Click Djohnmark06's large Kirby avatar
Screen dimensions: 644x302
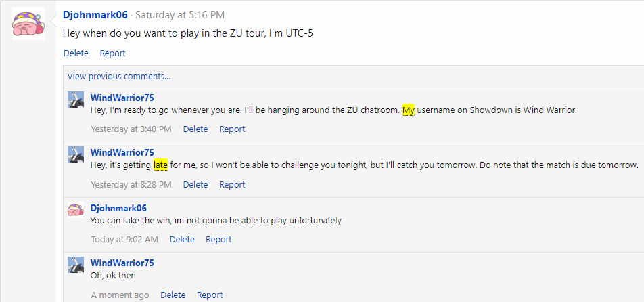click(28, 24)
